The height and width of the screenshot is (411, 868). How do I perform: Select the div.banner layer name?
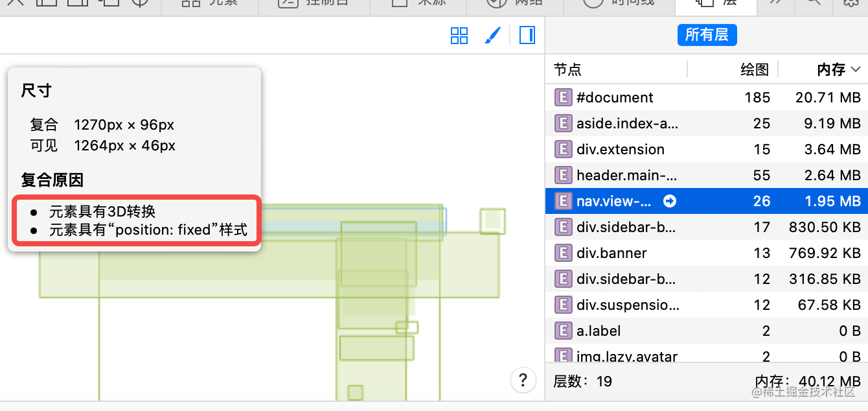tap(611, 253)
